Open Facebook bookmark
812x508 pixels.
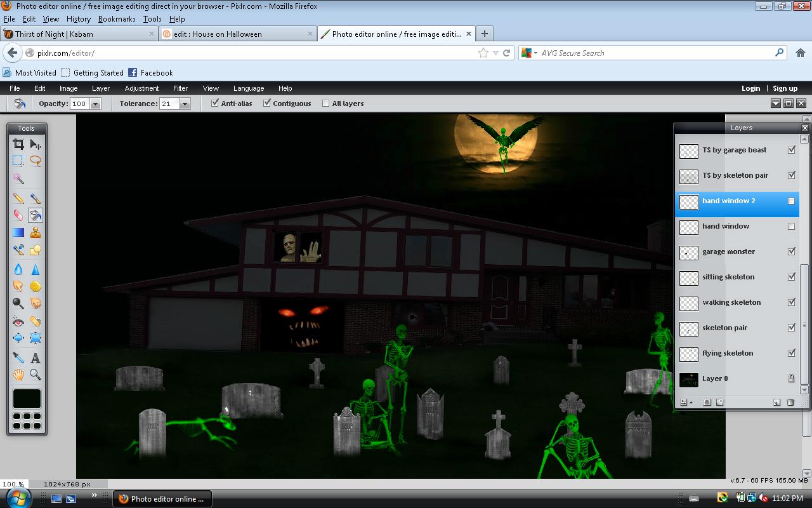150,72
